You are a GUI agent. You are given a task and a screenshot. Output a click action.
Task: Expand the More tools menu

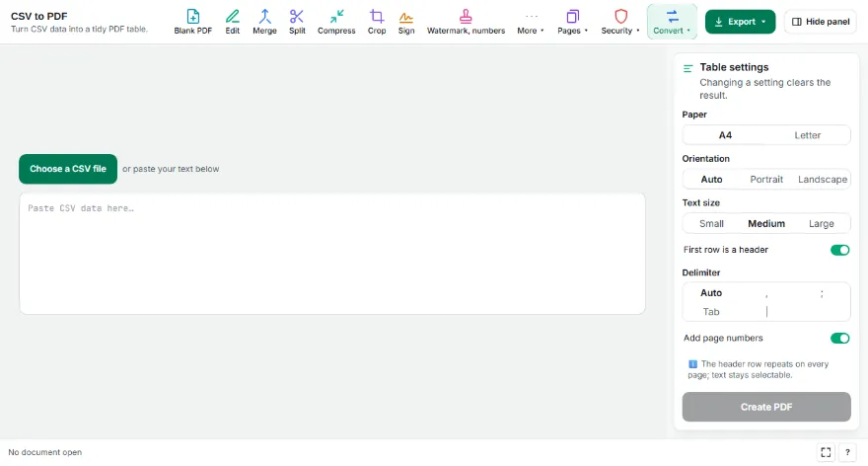click(531, 22)
